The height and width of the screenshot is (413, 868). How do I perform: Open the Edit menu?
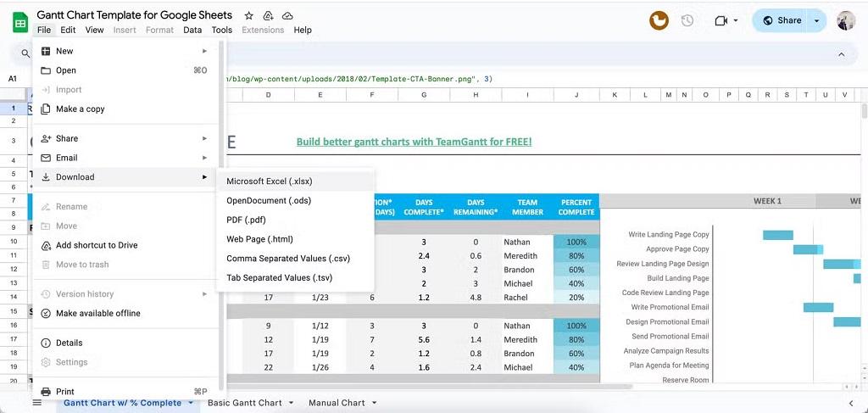click(68, 30)
